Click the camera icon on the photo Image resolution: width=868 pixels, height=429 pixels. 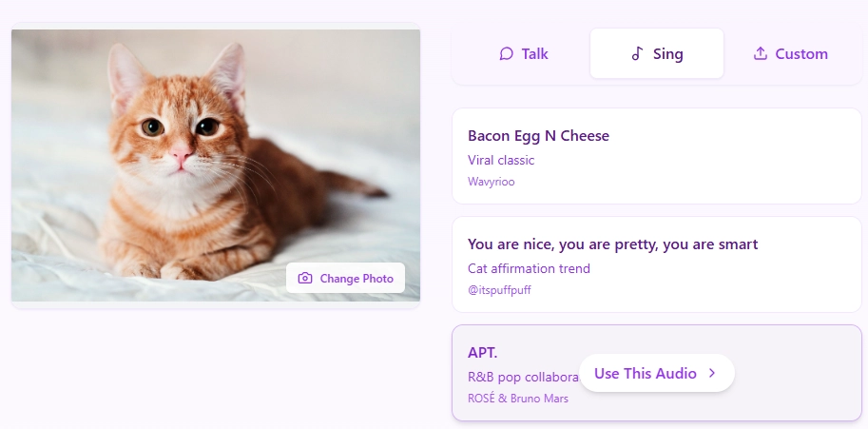coord(305,279)
